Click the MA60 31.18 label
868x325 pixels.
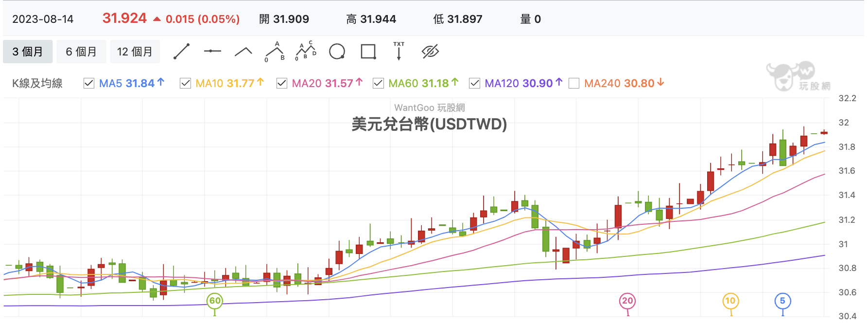[423, 83]
